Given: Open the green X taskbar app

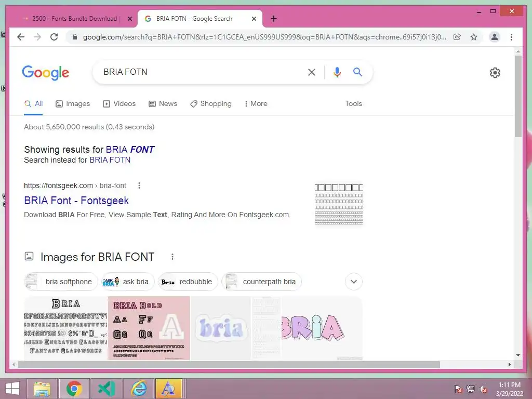Looking at the screenshot, I should click(x=106, y=389).
